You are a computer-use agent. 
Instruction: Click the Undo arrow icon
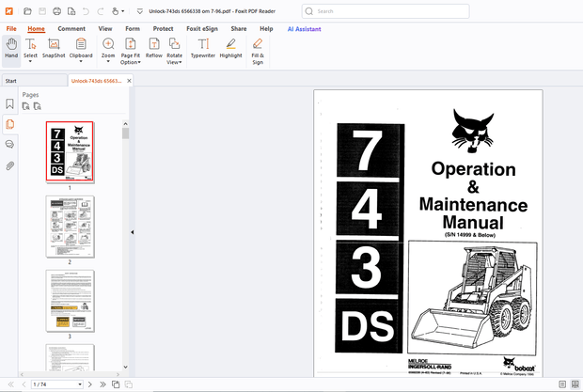pyautogui.click(x=86, y=11)
